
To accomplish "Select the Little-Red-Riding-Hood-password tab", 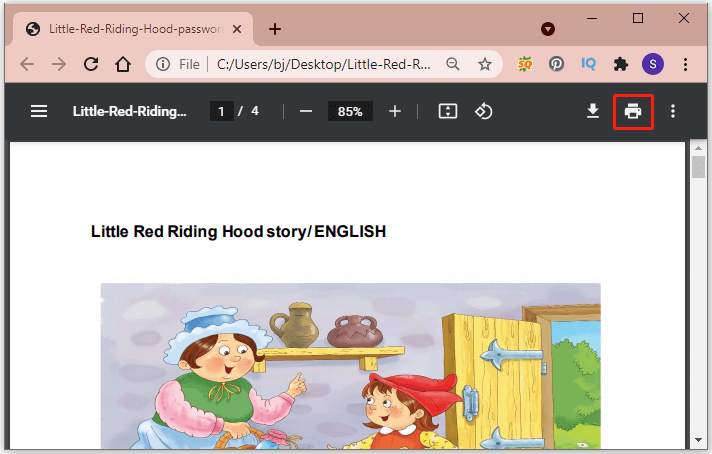I will pos(133,29).
